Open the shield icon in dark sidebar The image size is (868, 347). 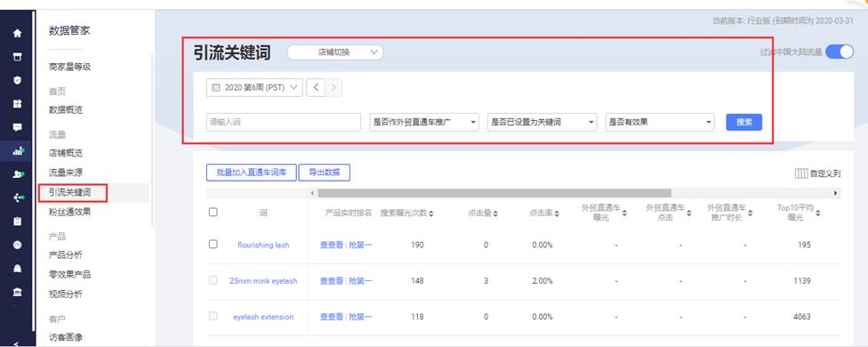point(17,80)
